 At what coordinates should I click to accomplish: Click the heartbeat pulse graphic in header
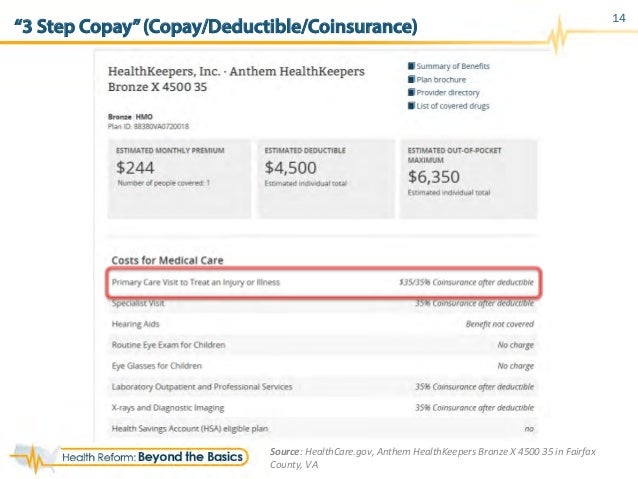click(557, 35)
